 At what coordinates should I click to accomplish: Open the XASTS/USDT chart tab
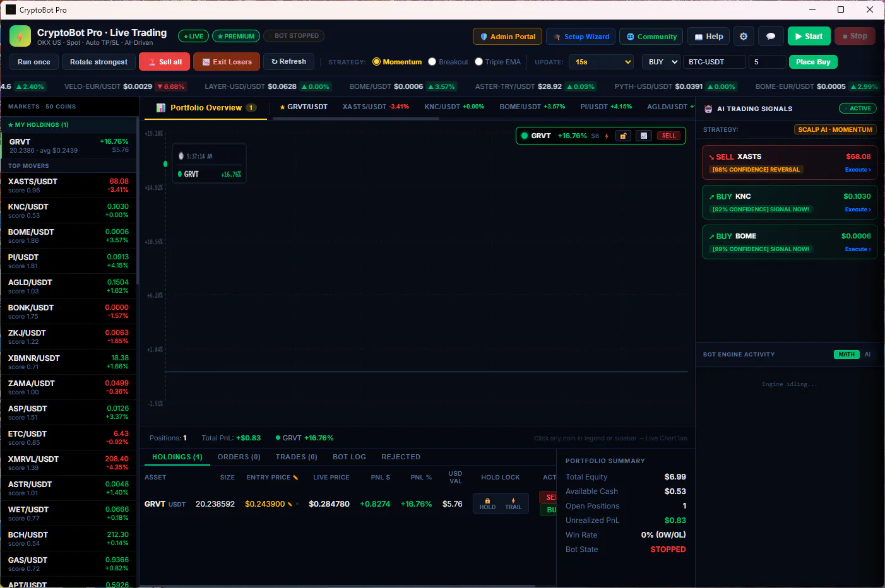click(376, 107)
